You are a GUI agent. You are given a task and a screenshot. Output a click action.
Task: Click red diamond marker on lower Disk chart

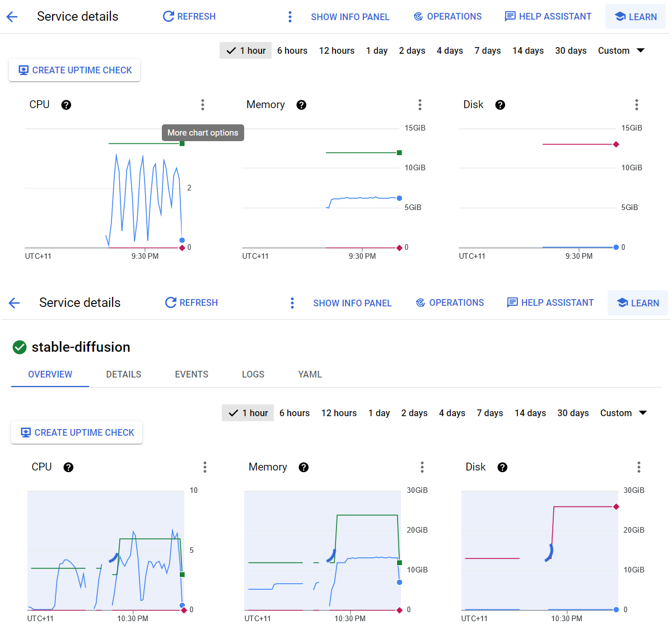click(x=616, y=507)
